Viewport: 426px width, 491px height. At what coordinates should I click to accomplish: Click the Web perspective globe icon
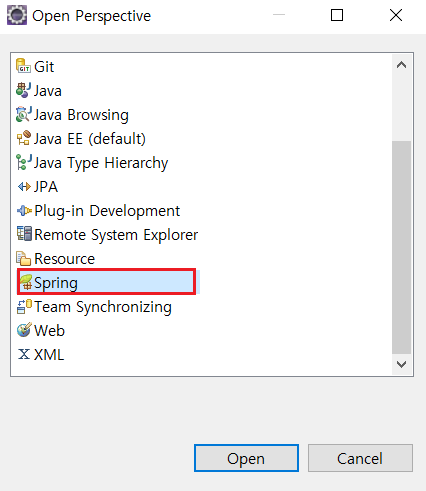(24, 330)
